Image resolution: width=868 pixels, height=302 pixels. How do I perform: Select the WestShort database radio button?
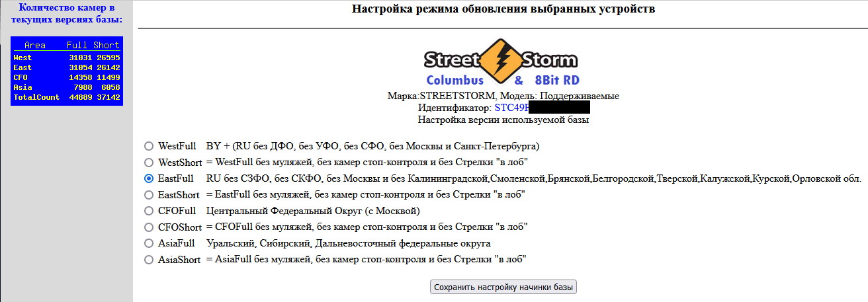(x=149, y=162)
